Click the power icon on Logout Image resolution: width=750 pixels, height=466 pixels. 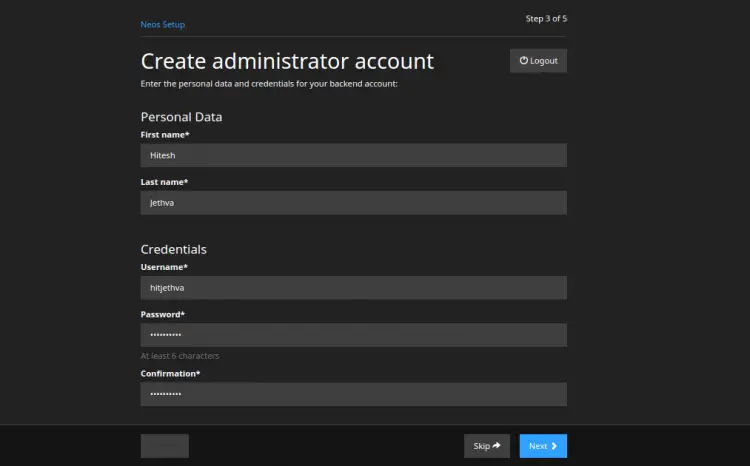coord(524,61)
